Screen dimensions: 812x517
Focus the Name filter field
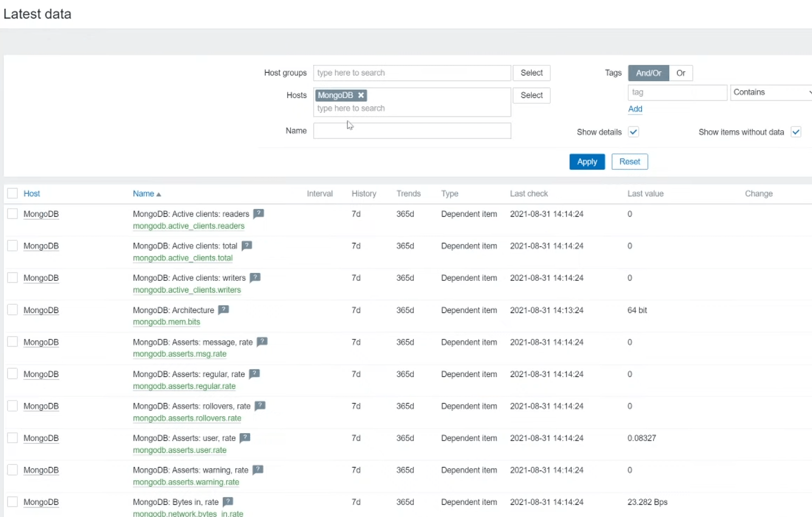412,131
